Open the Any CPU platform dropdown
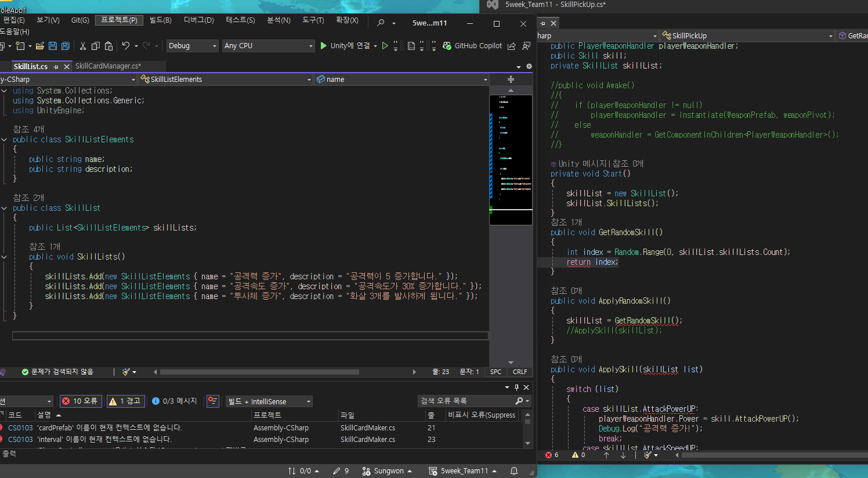The width and height of the screenshot is (868, 478). (x=268, y=46)
